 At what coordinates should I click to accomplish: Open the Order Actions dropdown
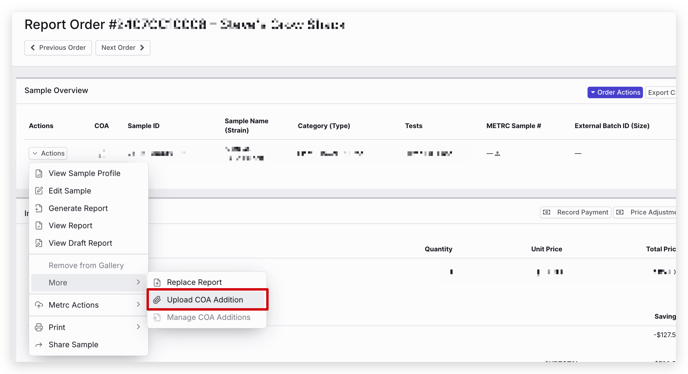point(615,92)
